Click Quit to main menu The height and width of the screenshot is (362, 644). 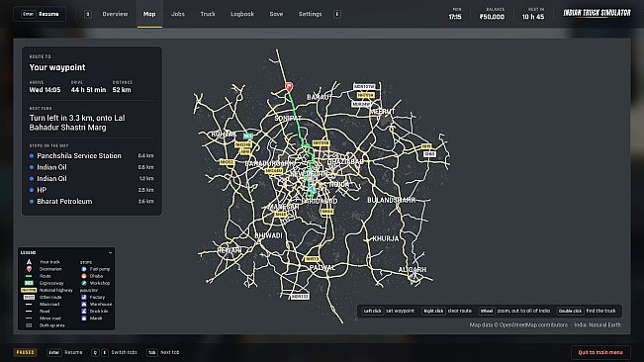600,352
